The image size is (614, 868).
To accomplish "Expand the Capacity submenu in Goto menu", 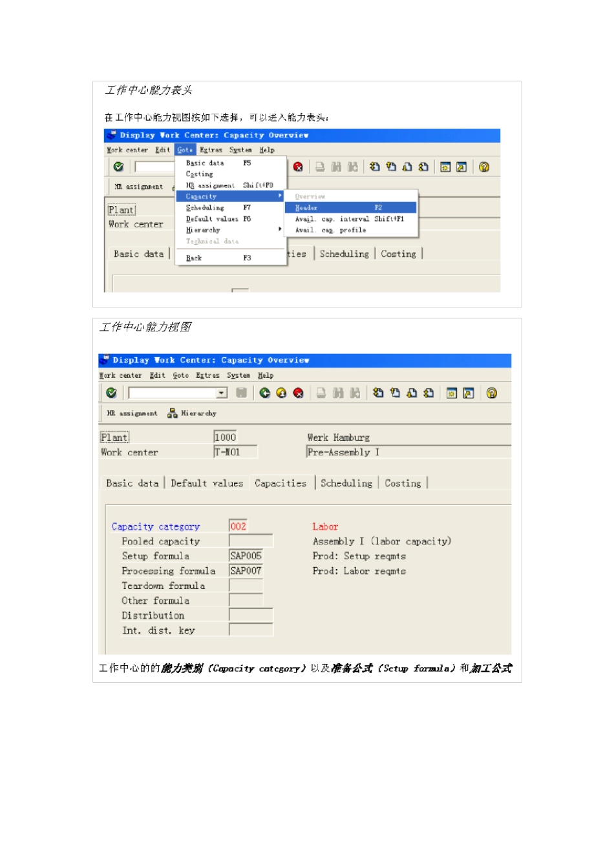I will (x=231, y=196).
